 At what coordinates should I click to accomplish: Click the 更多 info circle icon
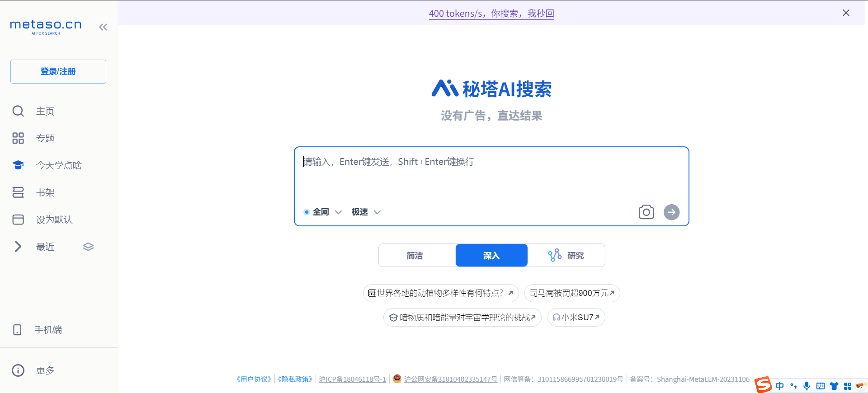point(18,370)
